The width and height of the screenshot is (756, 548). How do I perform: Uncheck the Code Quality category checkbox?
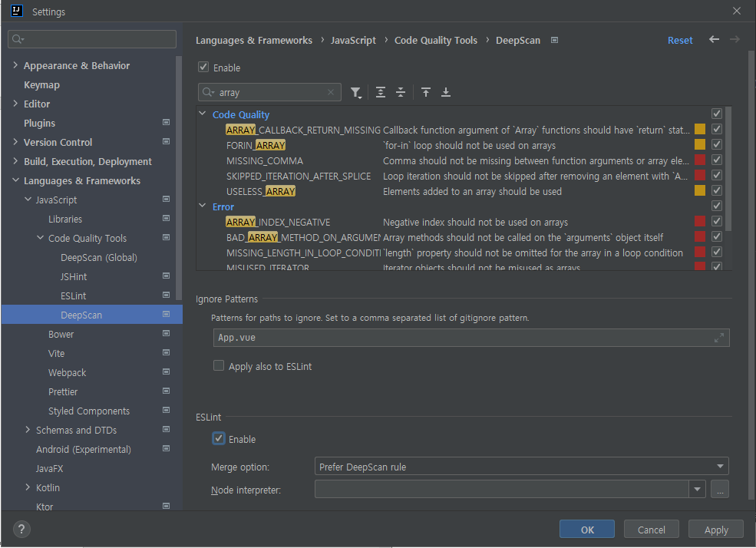click(717, 114)
